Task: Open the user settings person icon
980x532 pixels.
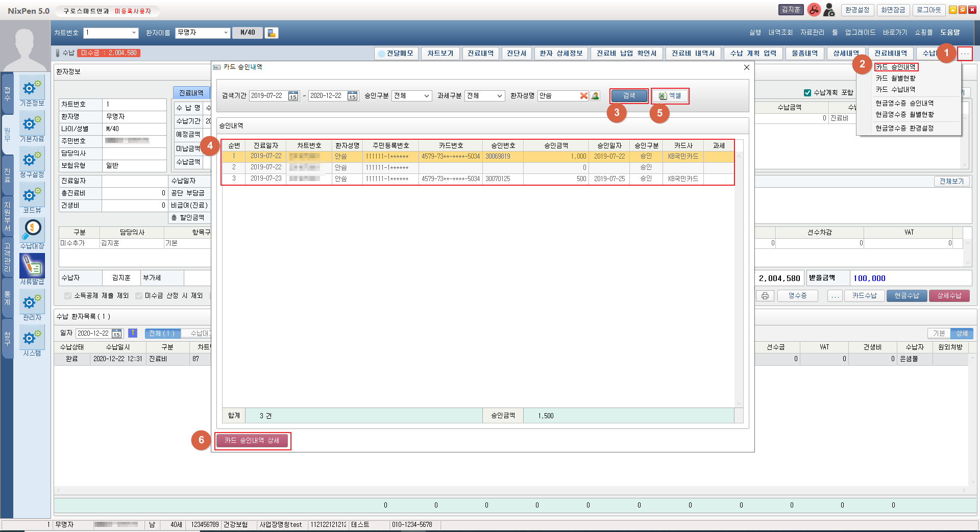Action: pos(829,10)
